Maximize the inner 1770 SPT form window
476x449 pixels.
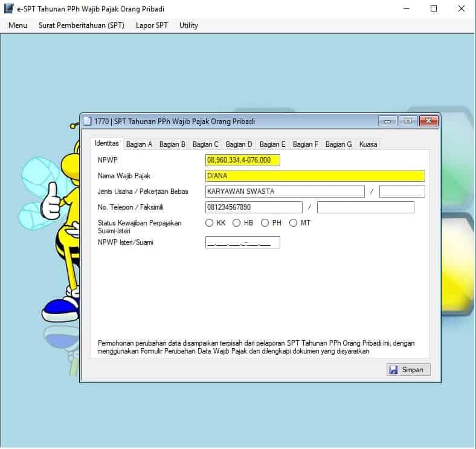tap(408, 121)
